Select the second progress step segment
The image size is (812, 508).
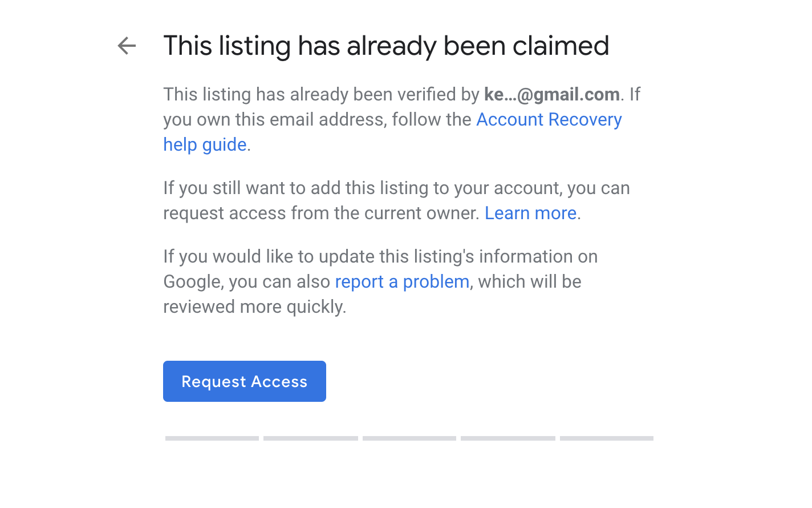click(x=311, y=438)
